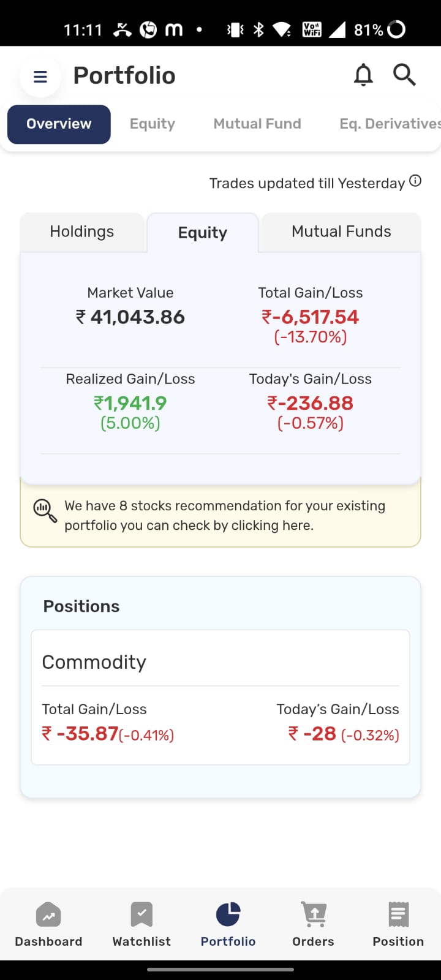The width and height of the screenshot is (441, 980).
Task: Select the Mutual Funds sub-tab
Action: point(341,232)
